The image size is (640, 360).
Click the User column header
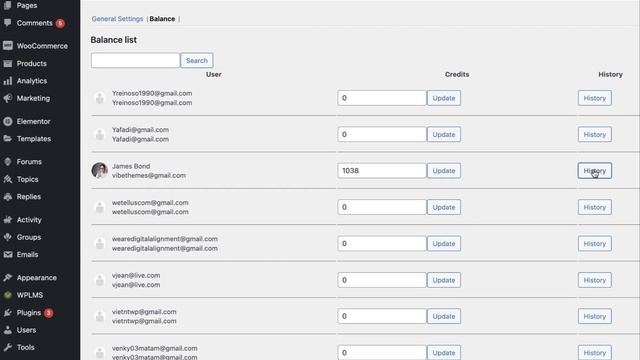(x=213, y=74)
